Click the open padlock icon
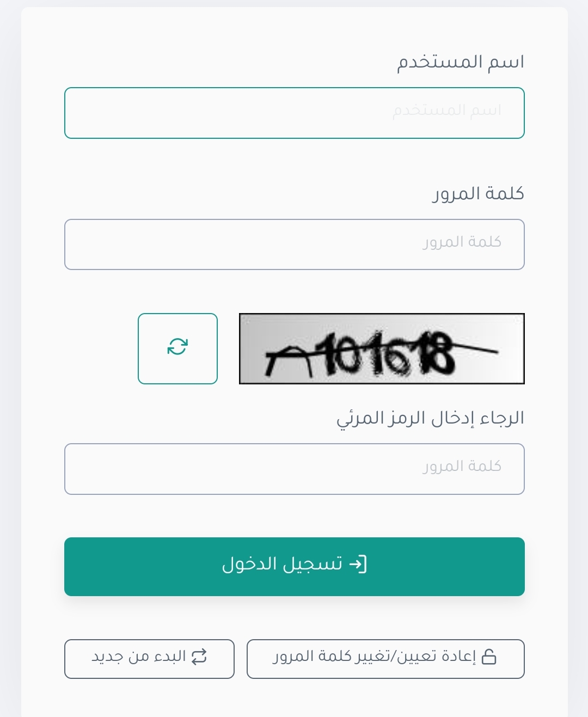Screen dimensions: 588x717 click(x=489, y=657)
